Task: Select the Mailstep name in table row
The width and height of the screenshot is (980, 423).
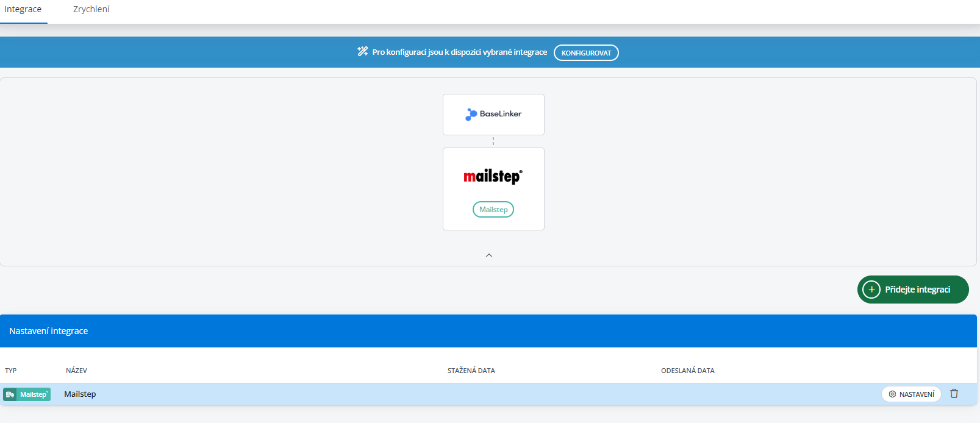Action: 80,394
